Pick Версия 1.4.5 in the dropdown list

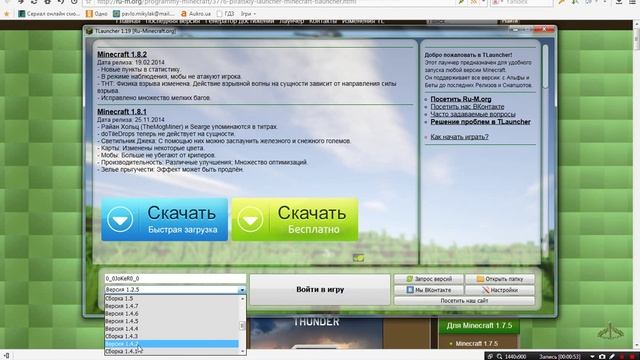point(171,321)
